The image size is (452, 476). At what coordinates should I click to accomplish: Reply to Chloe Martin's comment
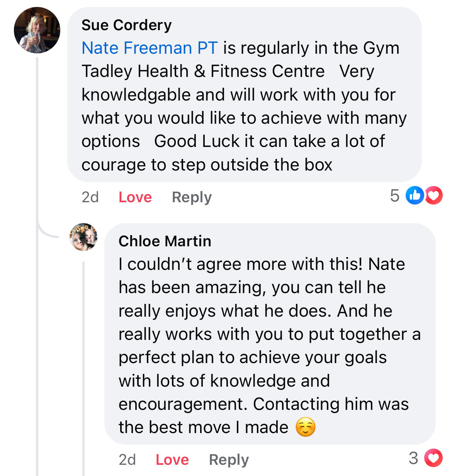tap(229, 459)
